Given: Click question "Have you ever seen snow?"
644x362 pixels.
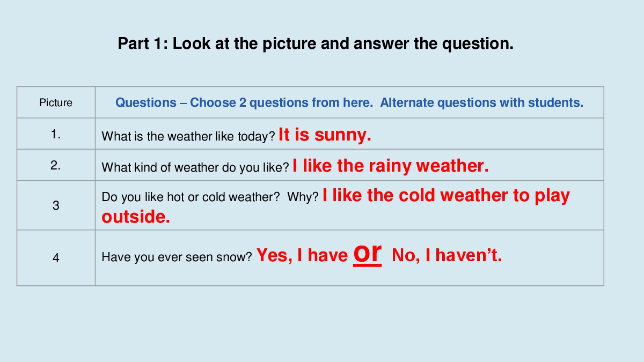Looking at the screenshot, I should coord(177,257).
